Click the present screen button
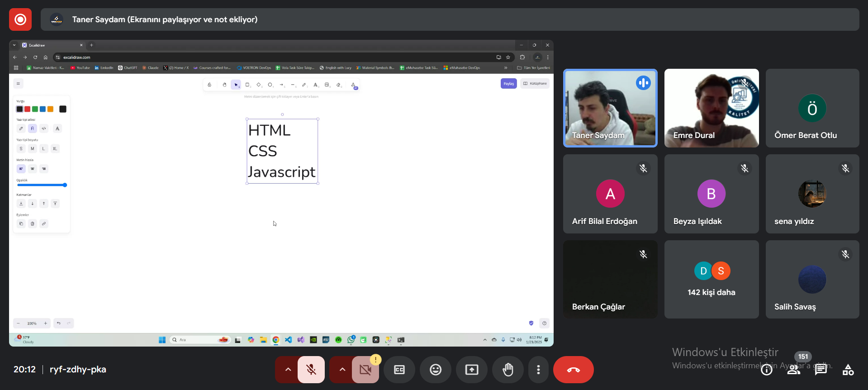 471,370
